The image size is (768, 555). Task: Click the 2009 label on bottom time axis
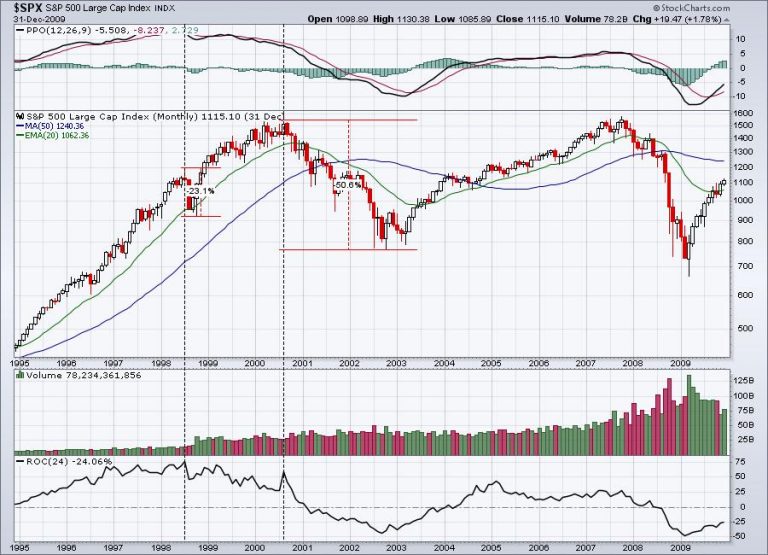coord(680,547)
